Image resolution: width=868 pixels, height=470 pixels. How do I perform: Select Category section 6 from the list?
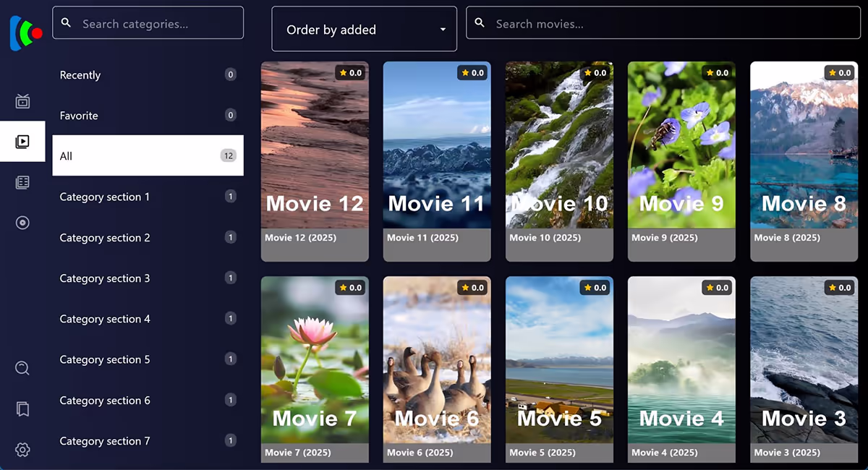148,401
